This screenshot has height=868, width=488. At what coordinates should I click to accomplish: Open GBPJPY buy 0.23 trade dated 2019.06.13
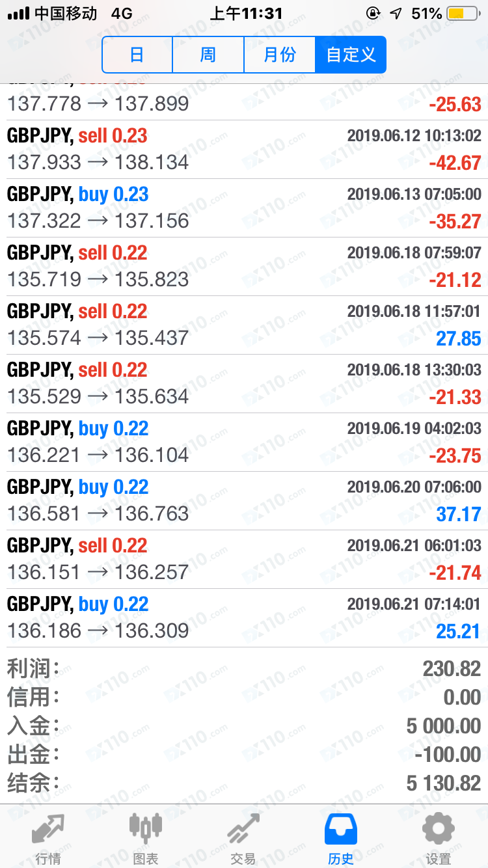click(x=244, y=208)
